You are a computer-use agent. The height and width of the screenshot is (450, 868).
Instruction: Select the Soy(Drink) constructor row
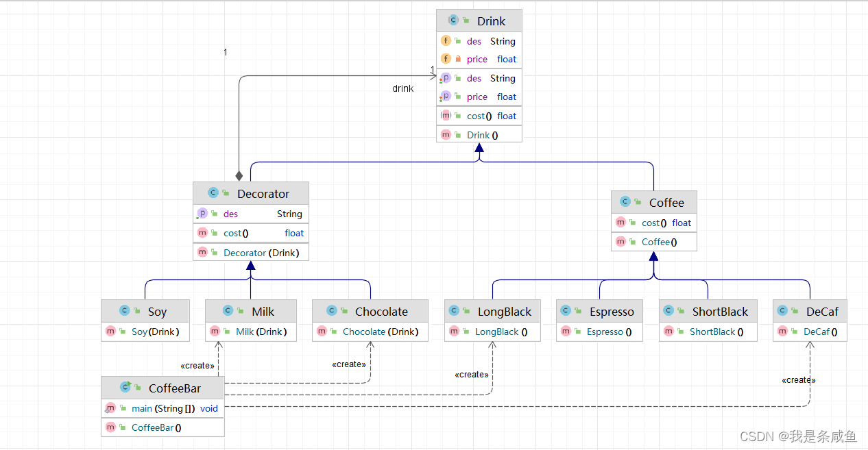145,332
